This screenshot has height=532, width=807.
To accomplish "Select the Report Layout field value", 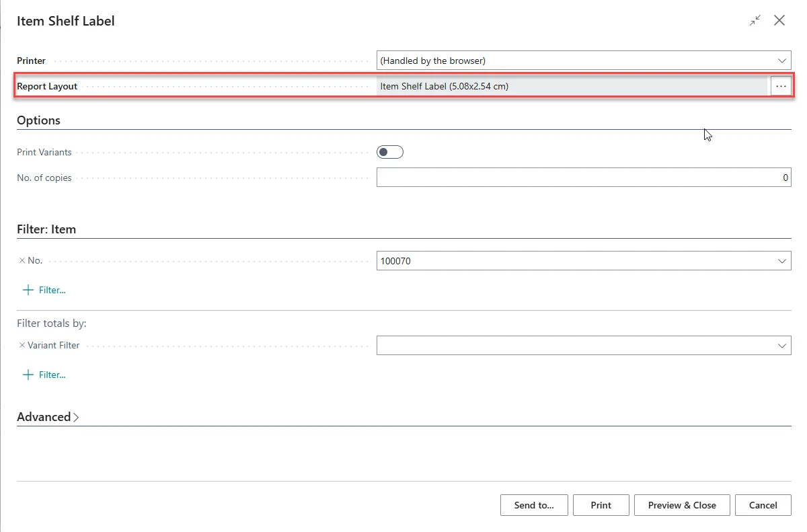I will 572,87.
